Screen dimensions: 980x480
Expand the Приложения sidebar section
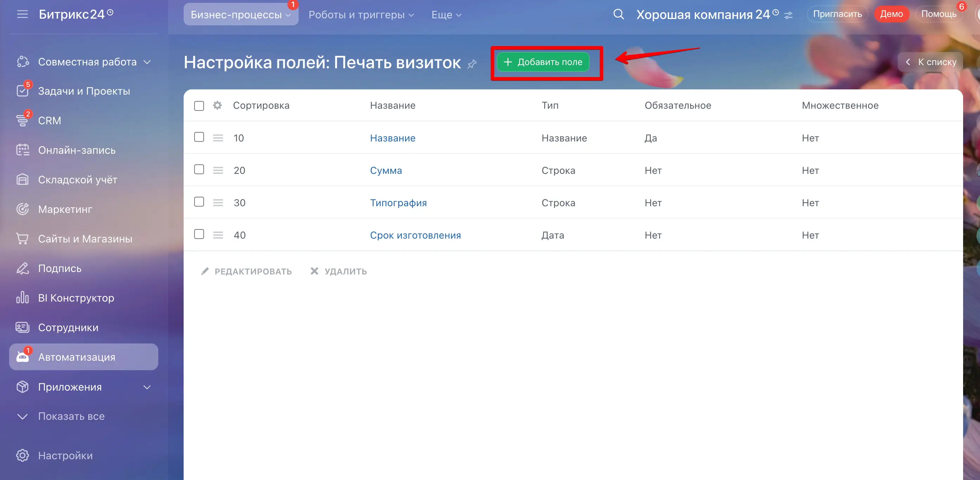click(x=147, y=387)
